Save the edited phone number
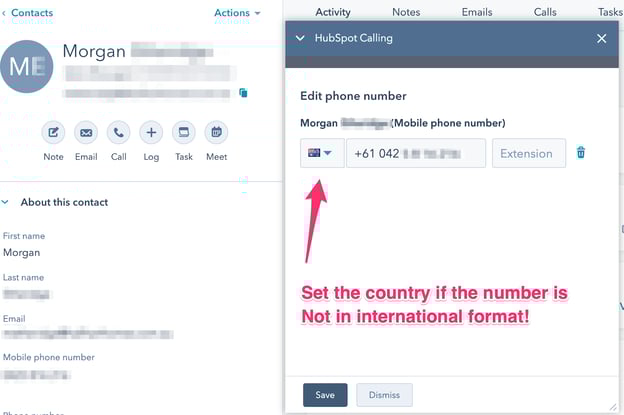This screenshot has height=415, width=624. pyautogui.click(x=325, y=395)
